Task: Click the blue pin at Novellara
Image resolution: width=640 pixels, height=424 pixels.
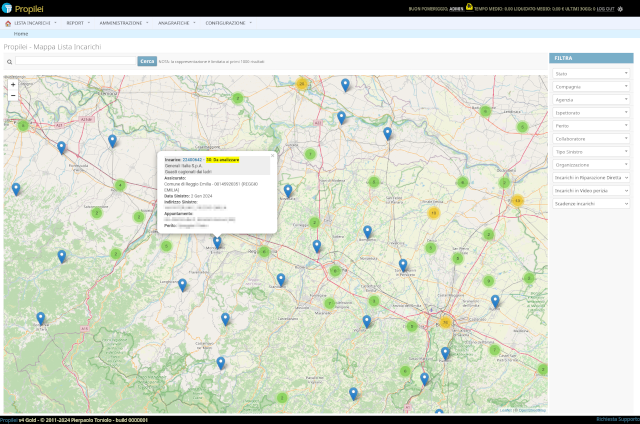Action: click(x=288, y=191)
